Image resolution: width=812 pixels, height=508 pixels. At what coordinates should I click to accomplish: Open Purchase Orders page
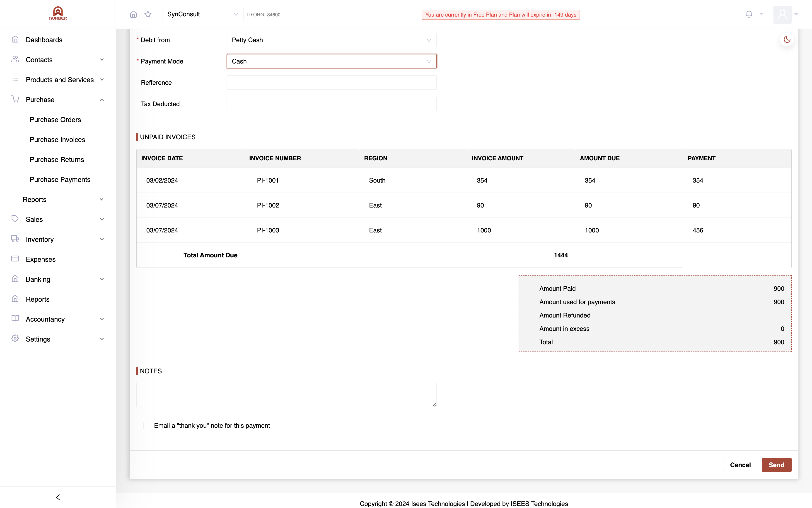55,120
